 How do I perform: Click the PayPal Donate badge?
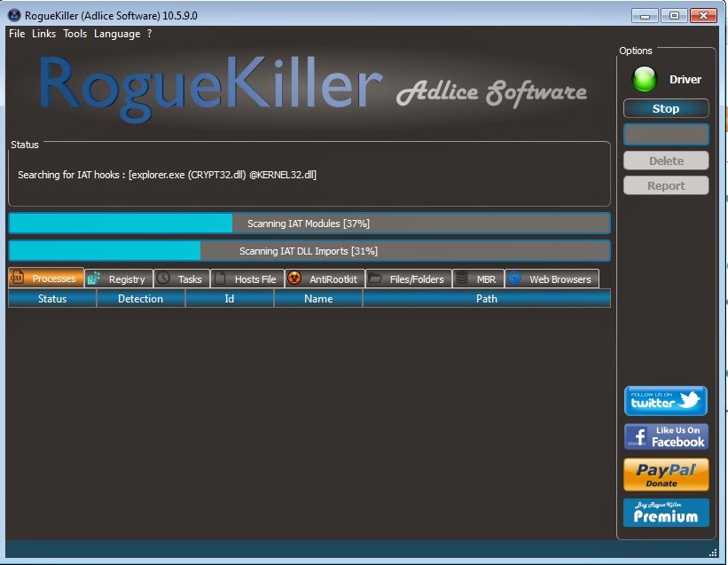tap(666, 475)
